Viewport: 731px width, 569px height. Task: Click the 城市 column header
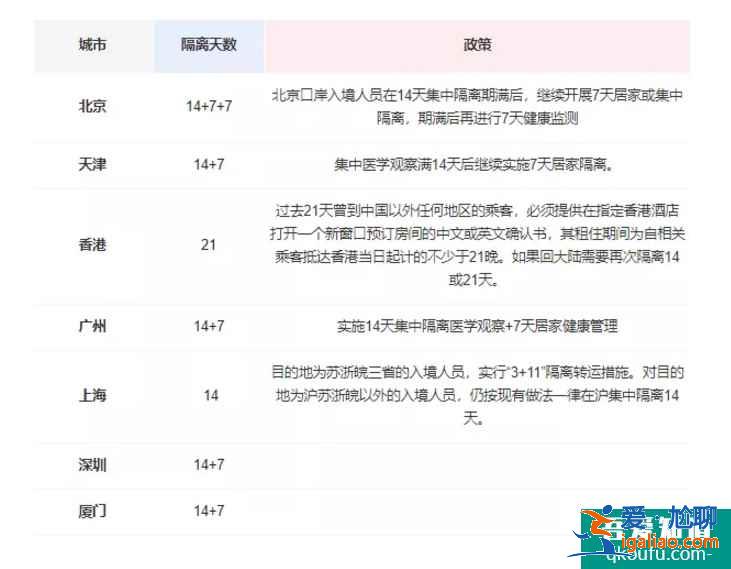coord(92,46)
